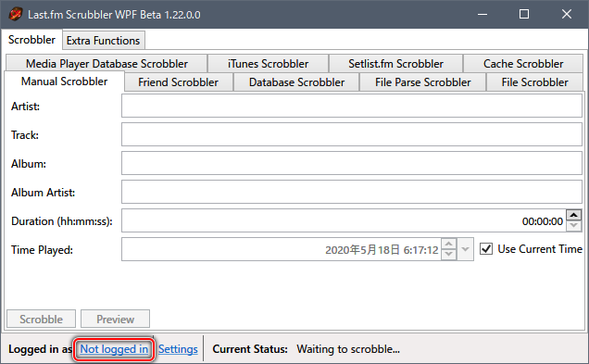Switch to the Setlist.fm Scrobbler tab

395,64
